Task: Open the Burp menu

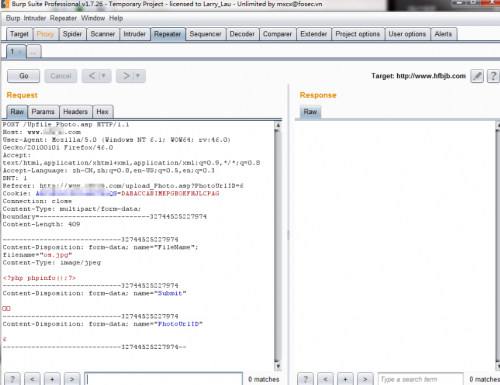Action: (13, 18)
